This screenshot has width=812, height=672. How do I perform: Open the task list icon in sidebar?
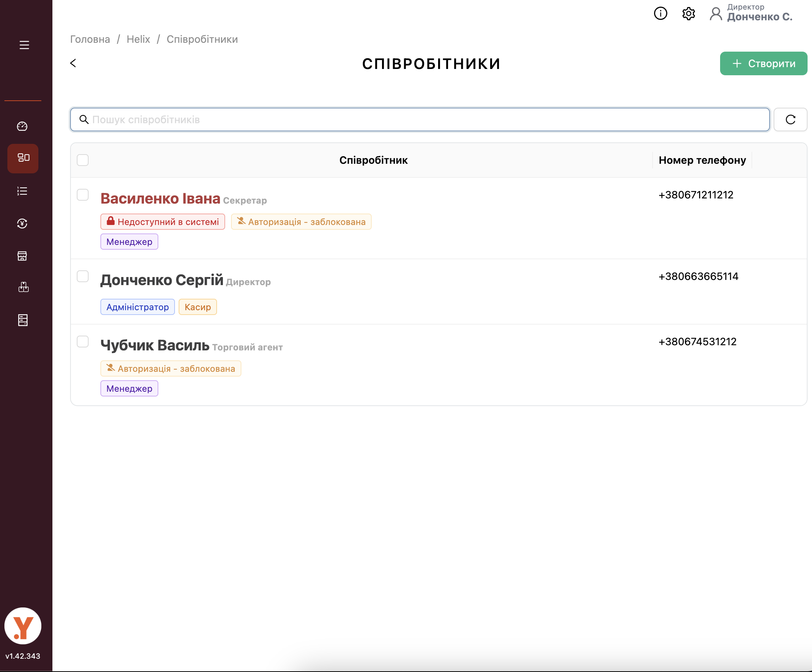23,191
